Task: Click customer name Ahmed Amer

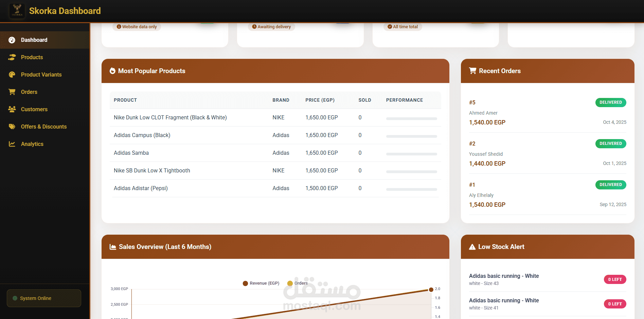Action: point(483,113)
